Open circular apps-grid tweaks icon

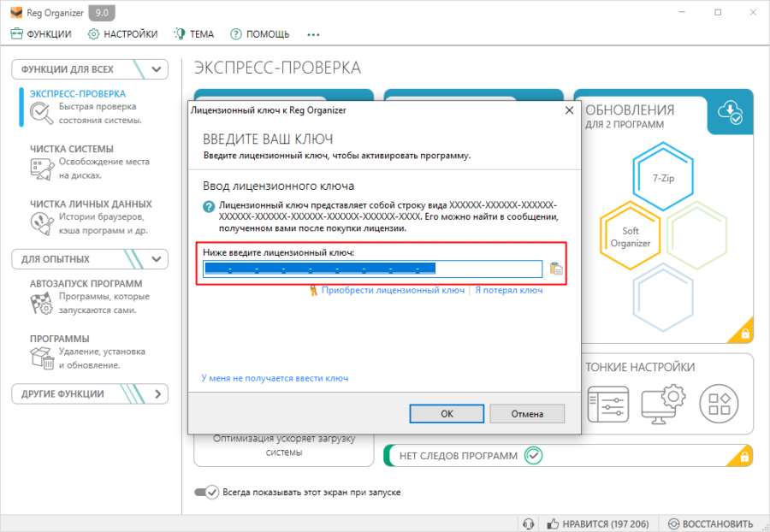coord(719,404)
